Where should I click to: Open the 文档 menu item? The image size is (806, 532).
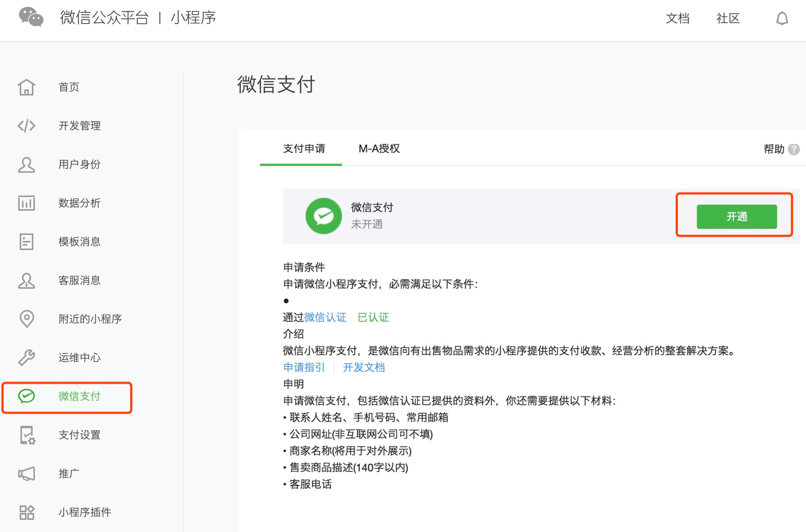click(678, 18)
